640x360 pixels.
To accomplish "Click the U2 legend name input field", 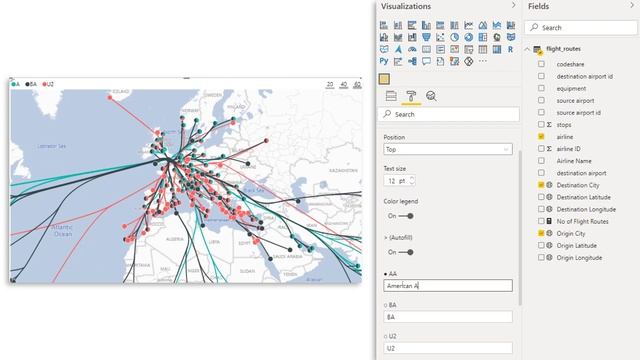I will pyautogui.click(x=448, y=348).
